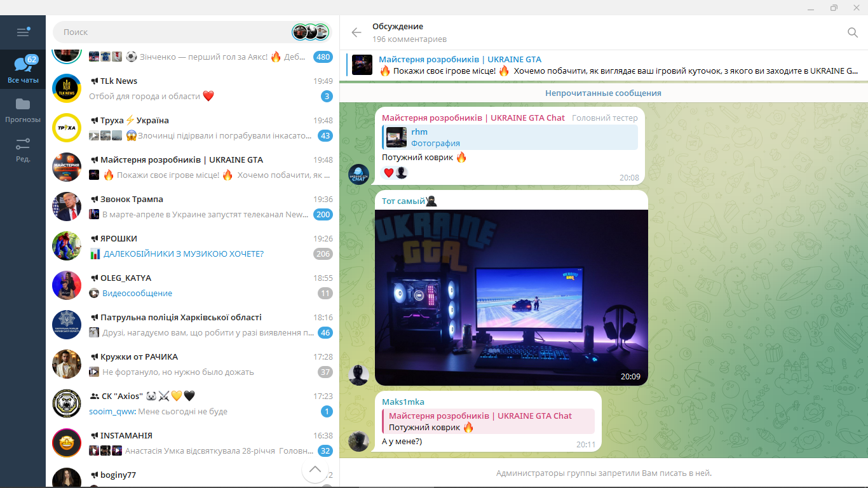The image size is (868, 488).
Task: Click Тот самый sender avatar
Action: [359, 375]
